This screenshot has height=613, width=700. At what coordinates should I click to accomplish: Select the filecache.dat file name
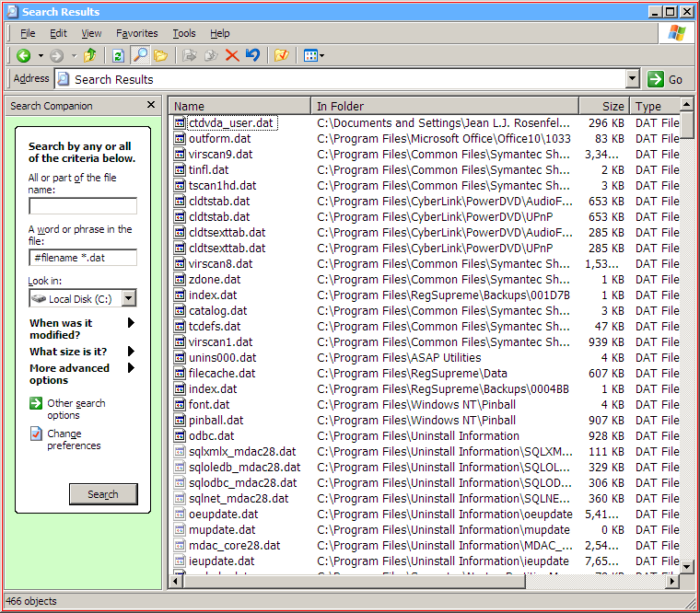pyautogui.click(x=222, y=373)
